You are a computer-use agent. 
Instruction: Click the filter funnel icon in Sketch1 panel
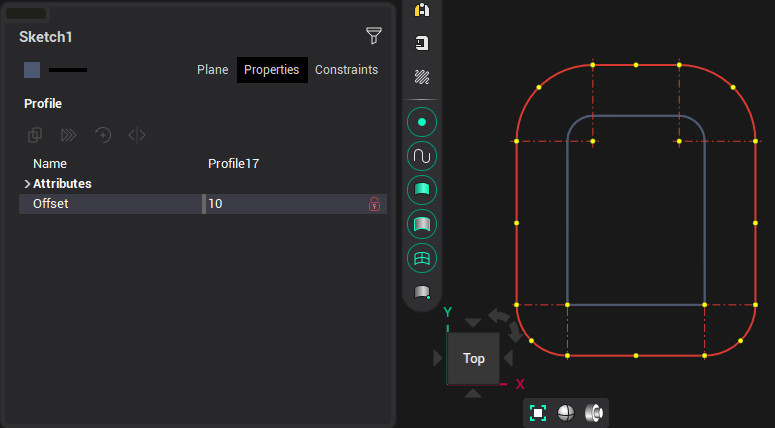click(373, 36)
